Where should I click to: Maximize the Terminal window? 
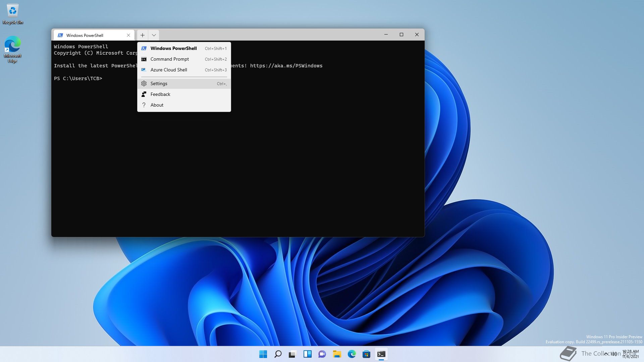401,35
